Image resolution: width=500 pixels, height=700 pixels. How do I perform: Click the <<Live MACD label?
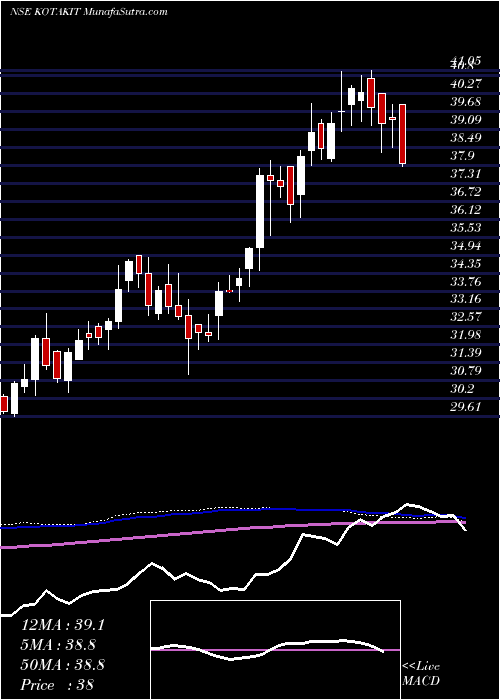[421, 674]
